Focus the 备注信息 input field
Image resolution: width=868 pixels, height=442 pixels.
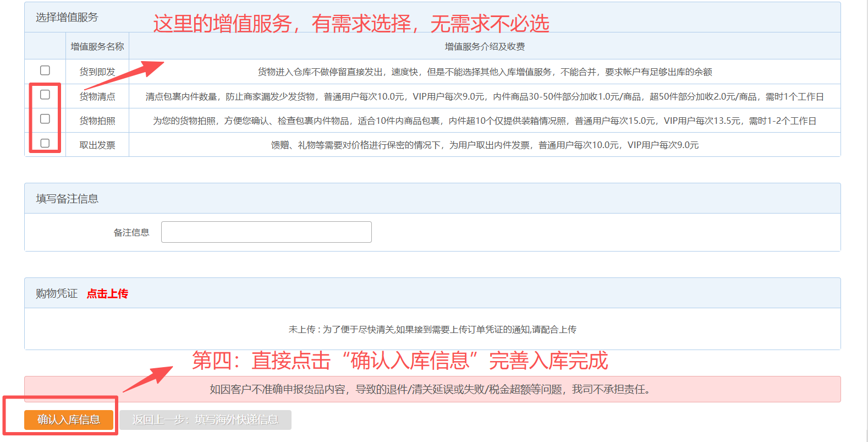pyautogui.click(x=266, y=232)
